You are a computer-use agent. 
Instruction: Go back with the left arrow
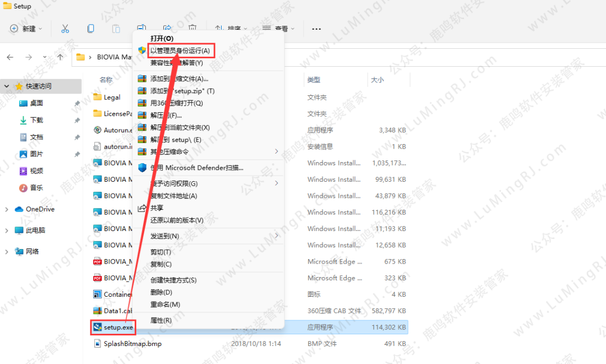(x=10, y=57)
